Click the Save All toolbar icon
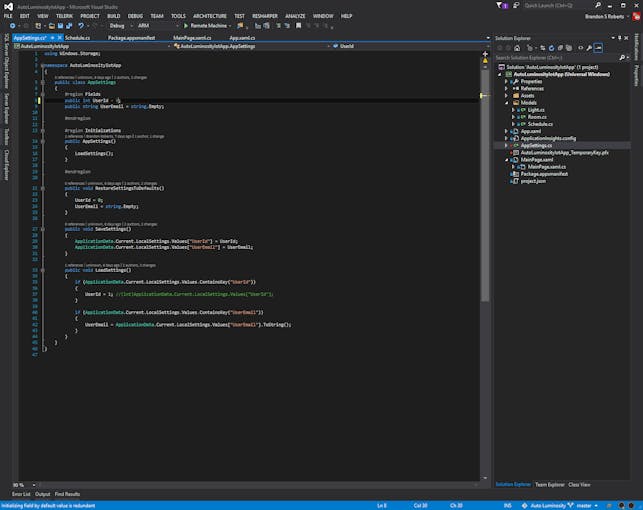Image resolution: width=643 pixels, height=510 pixels. (x=69, y=26)
